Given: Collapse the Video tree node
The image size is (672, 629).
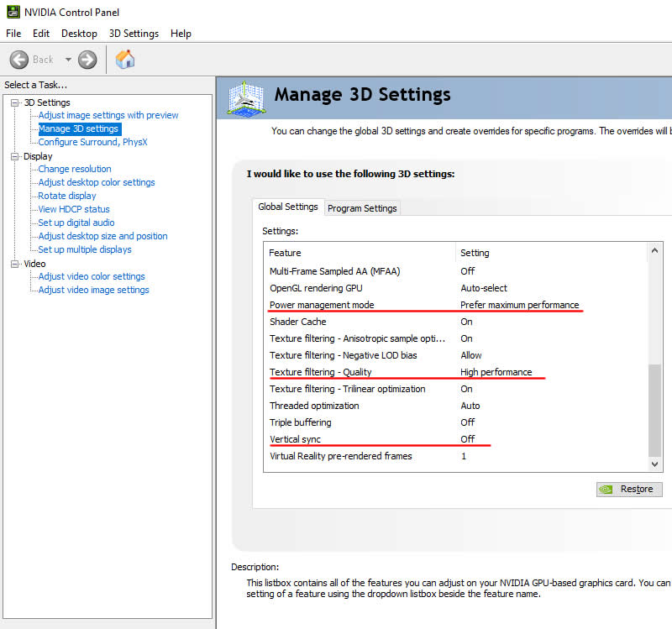Looking at the screenshot, I should point(14,264).
